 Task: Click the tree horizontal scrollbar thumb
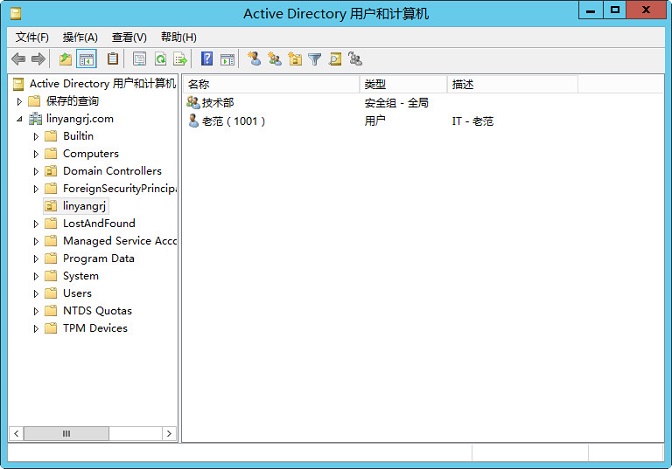point(66,433)
